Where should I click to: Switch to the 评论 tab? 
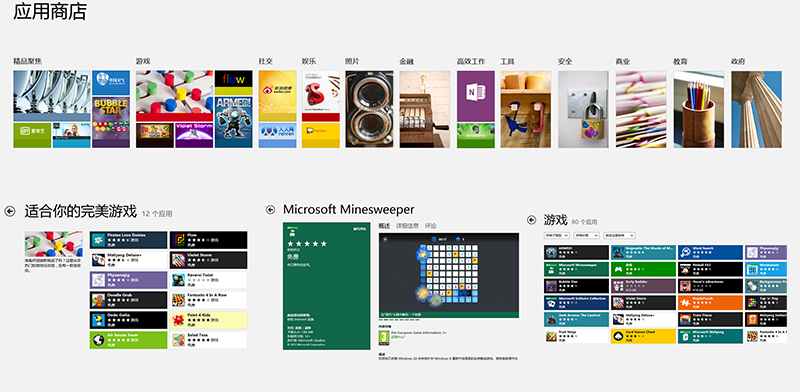point(431,226)
